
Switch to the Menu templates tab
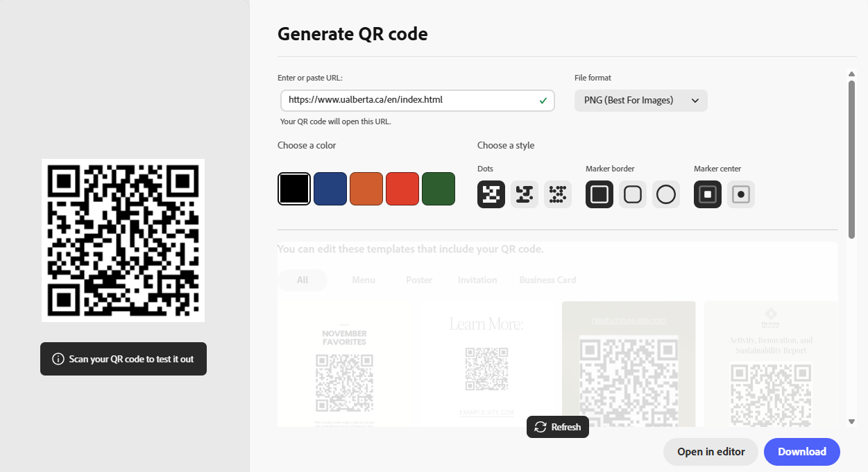pos(364,280)
